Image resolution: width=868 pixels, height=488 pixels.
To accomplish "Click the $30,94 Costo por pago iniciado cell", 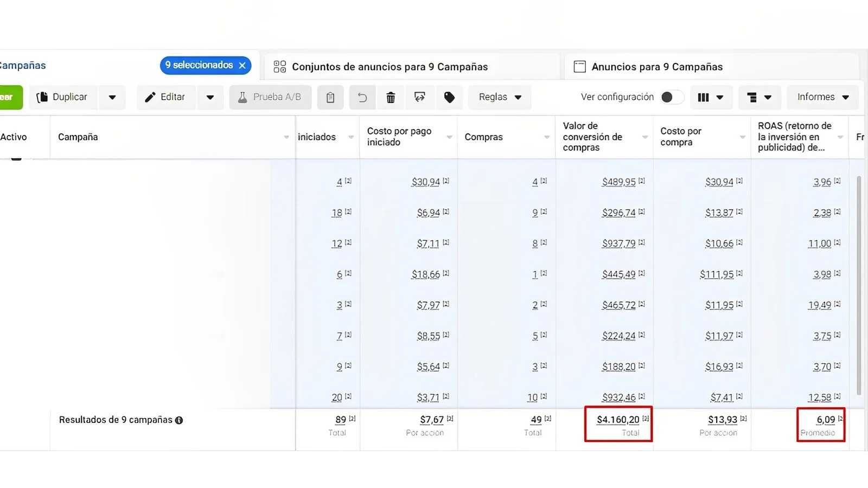I will coord(425,182).
